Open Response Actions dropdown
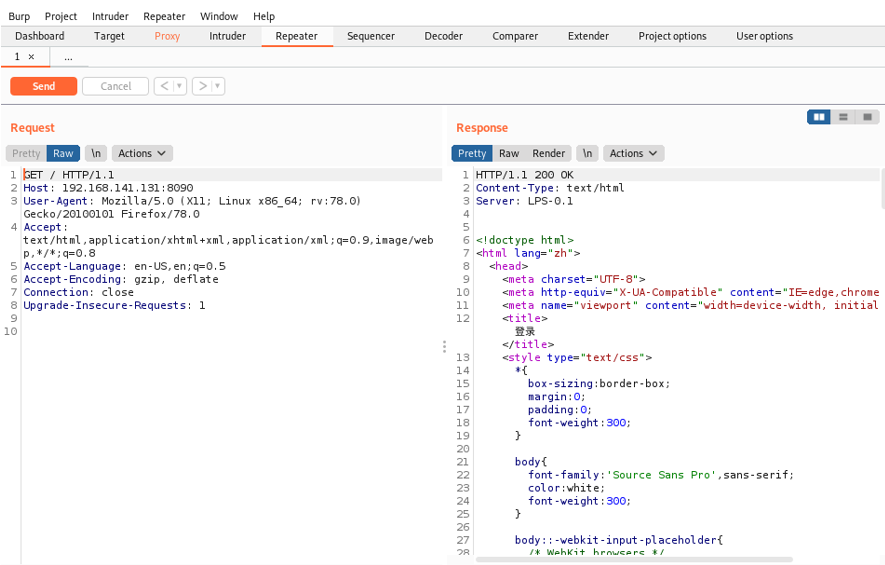Screen dimensions: 885x565 633,154
